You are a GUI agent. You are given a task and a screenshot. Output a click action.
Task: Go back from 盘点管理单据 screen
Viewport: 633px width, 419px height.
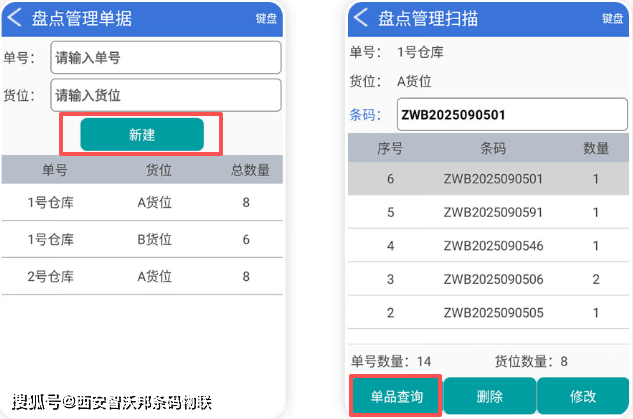pyautogui.click(x=15, y=18)
